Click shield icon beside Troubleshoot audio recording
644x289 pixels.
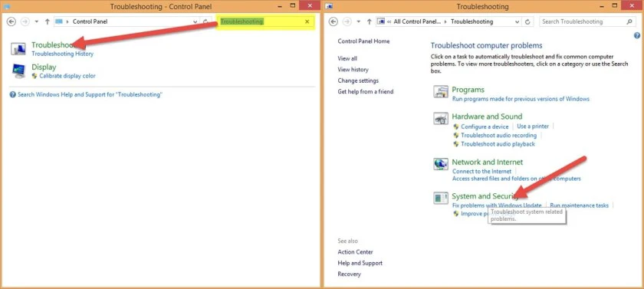(x=456, y=135)
